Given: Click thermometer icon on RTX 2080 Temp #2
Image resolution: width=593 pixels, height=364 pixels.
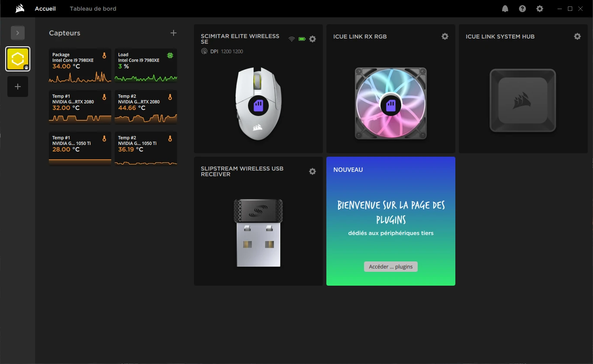Looking at the screenshot, I should pos(170,97).
